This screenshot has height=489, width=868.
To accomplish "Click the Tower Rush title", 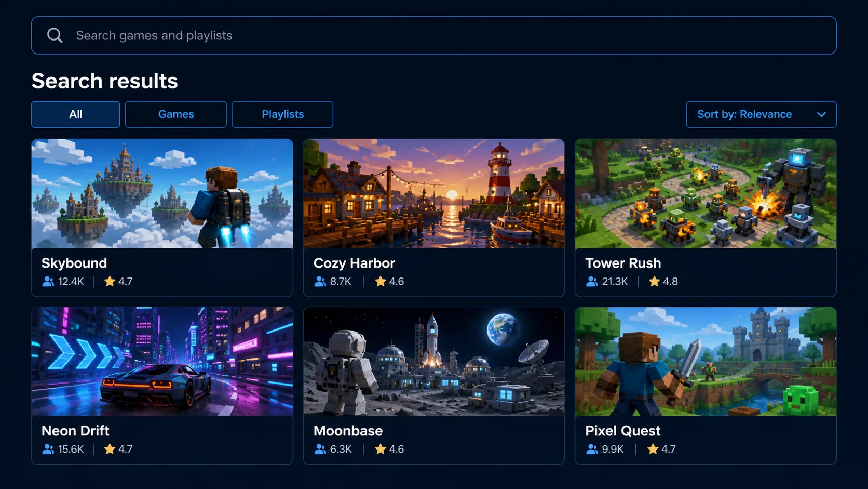I will click(x=623, y=263).
